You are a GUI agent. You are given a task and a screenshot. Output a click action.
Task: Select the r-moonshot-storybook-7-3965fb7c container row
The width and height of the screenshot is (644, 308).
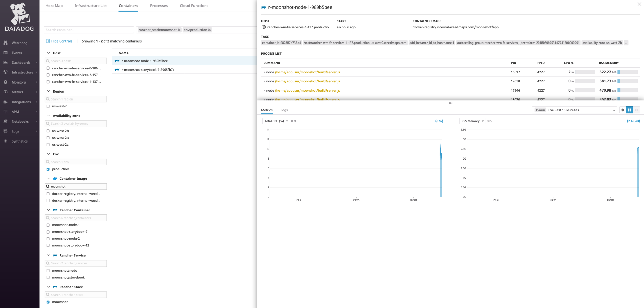coord(148,70)
